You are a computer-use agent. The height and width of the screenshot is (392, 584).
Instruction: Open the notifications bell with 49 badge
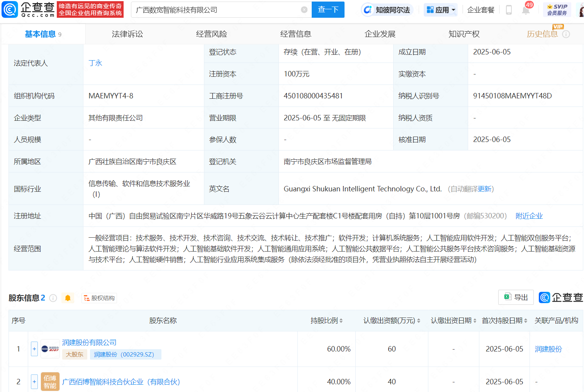coord(526,9)
